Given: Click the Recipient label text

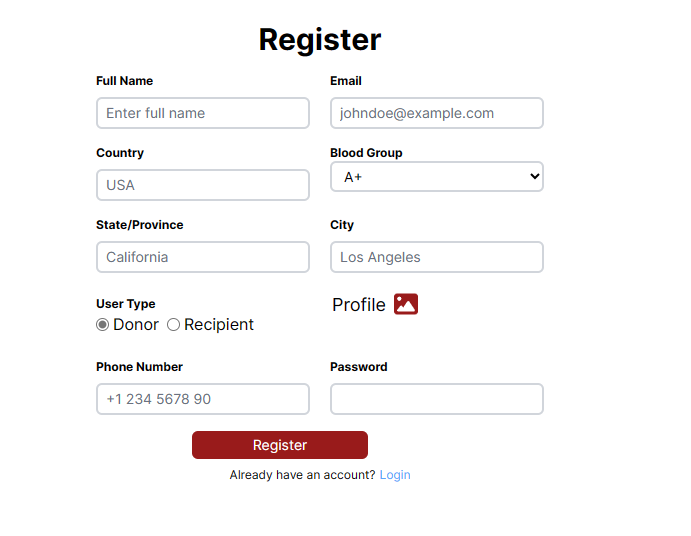Looking at the screenshot, I should (x=219, y=325).
